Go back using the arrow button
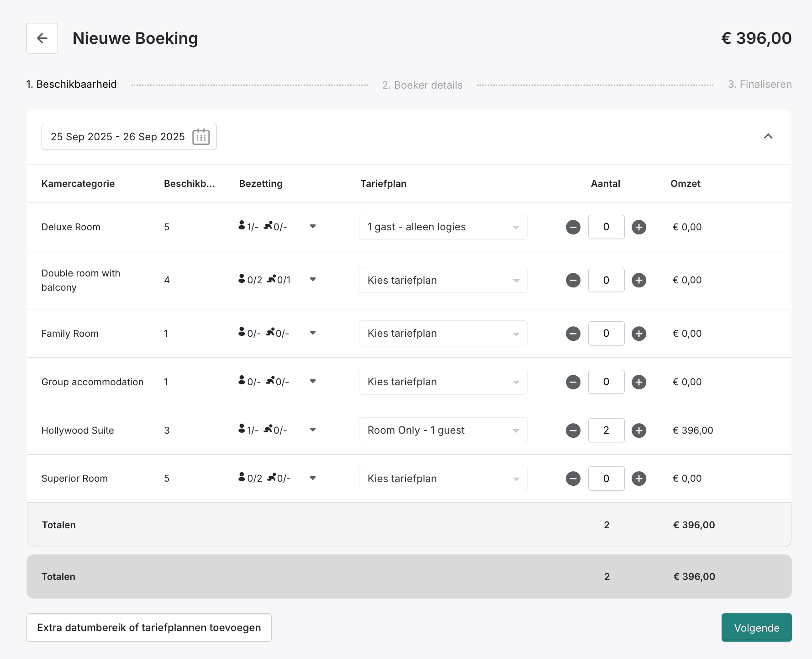Screen dimensions: 812x659 point(42,38)
